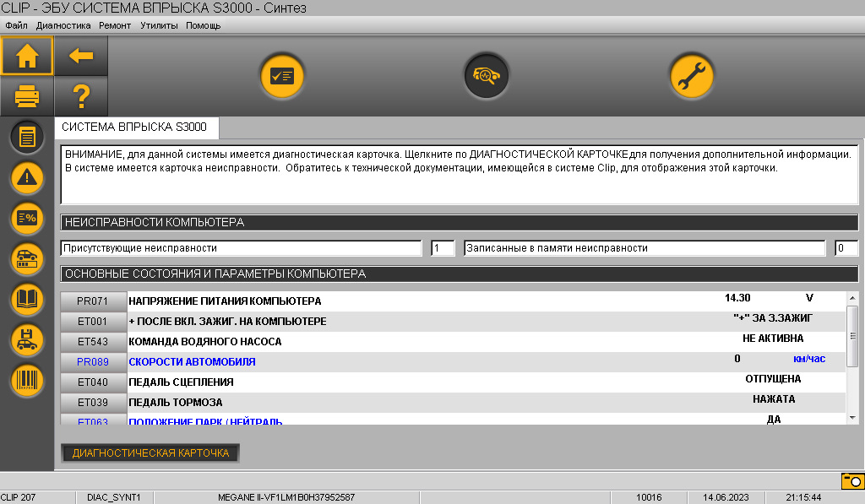Click ОСНОВНЫЕ СОСТОЯНИЯ И ПАРАМЕТРЫ КОМПЬЮТЕРА header
This screenshot has width=865, height=504.
pyautogui.click(x=459, y=274)
